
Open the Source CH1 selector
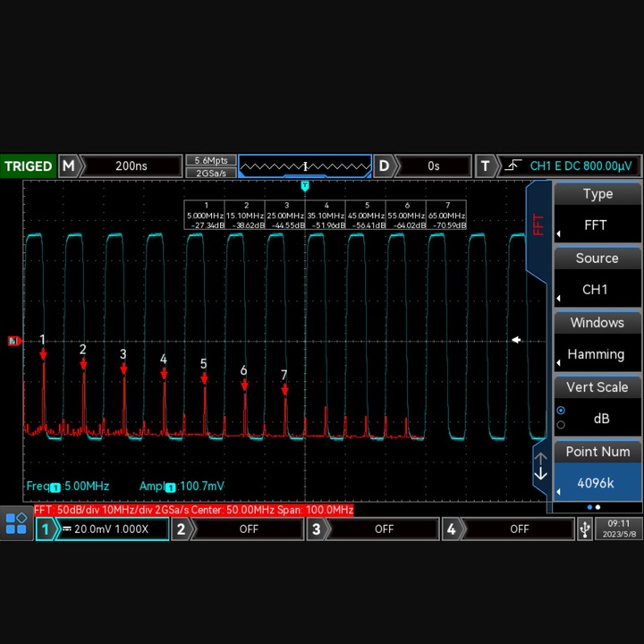(597, 289)
